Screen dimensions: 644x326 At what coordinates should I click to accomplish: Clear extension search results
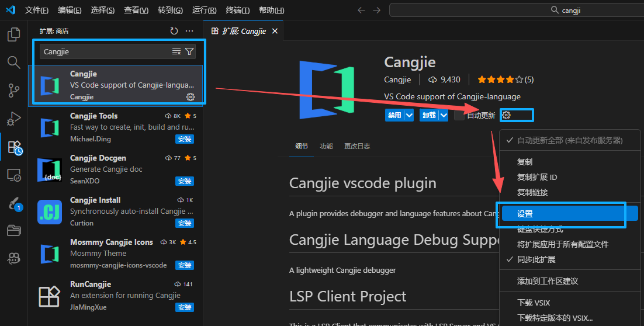[x=176, y=51]
